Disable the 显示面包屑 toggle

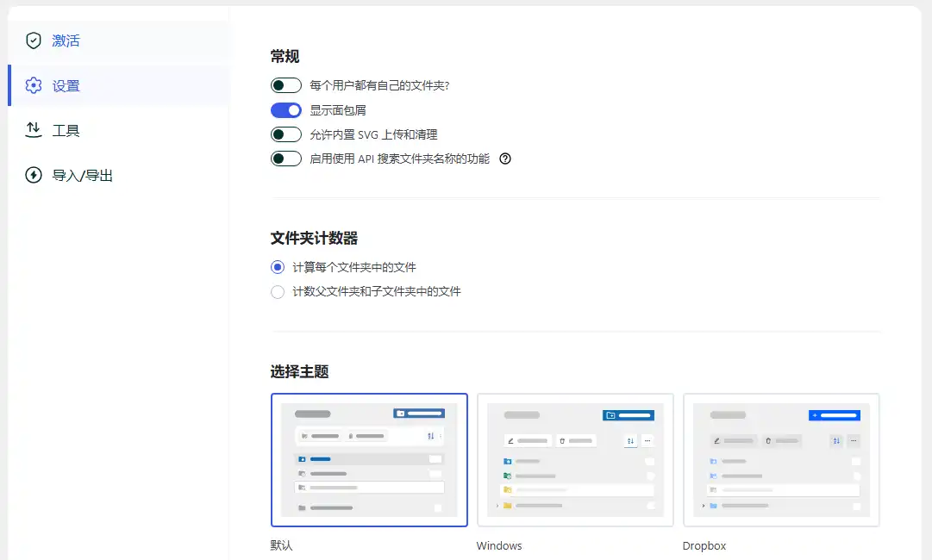(x=285, y=109)
